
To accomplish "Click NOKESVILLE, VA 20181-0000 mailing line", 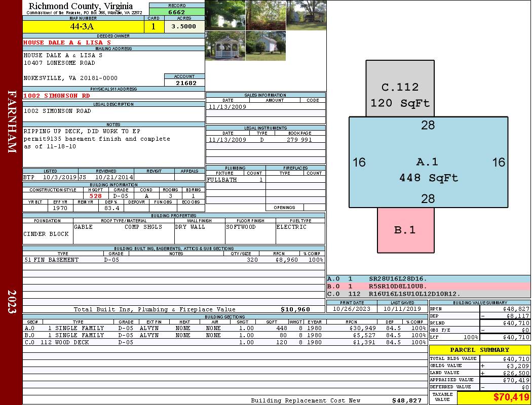I will click(x=70, y=78).
